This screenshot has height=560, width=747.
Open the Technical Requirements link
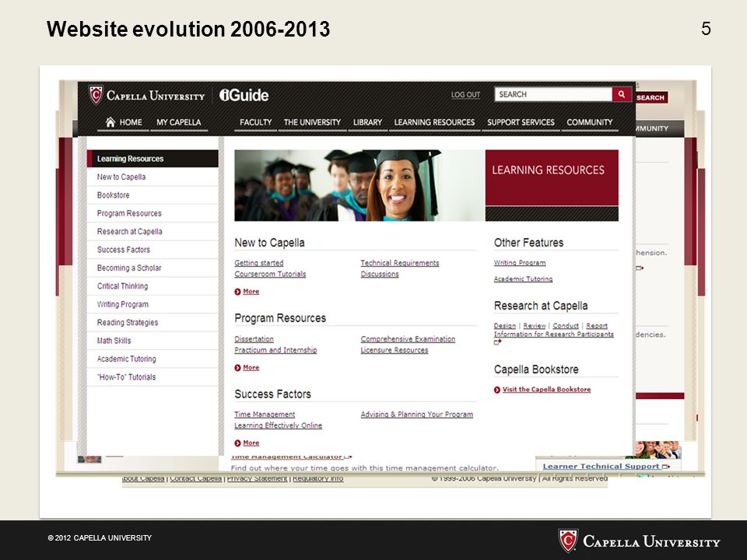(400, 263)
